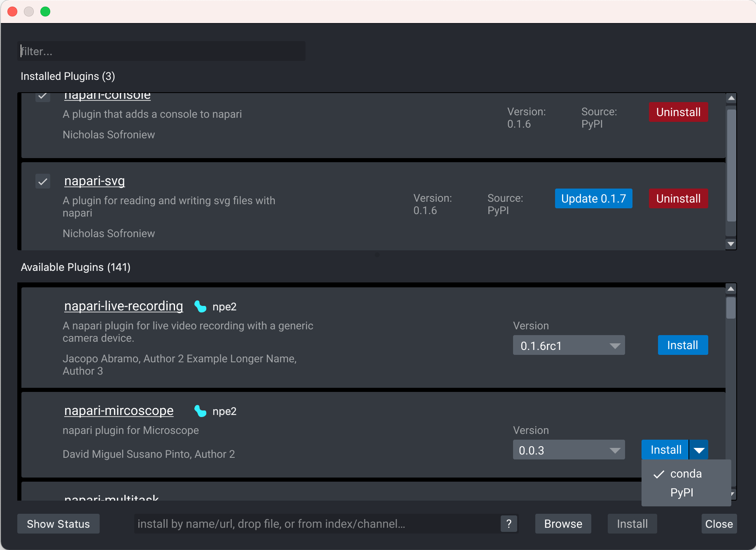The height and width of the screenshot is (550, 756).
Task: Click the 'Available Plugins (141)' heading
Action: 76,267
